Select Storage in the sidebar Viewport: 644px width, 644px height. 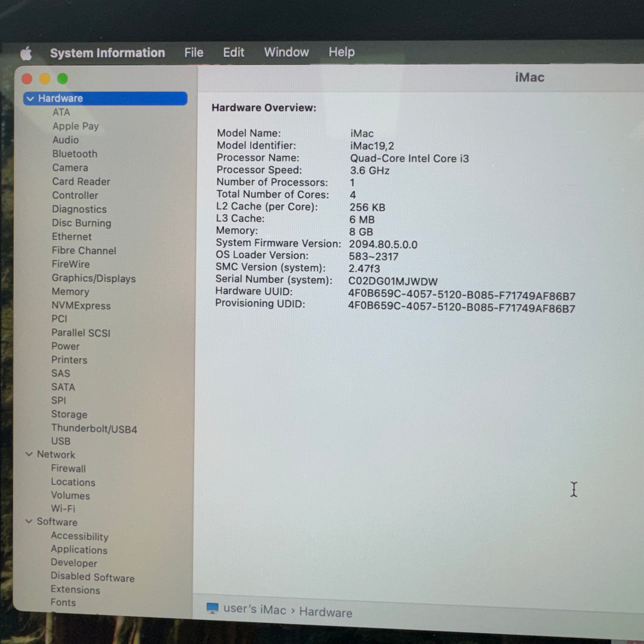click(69, 414)
